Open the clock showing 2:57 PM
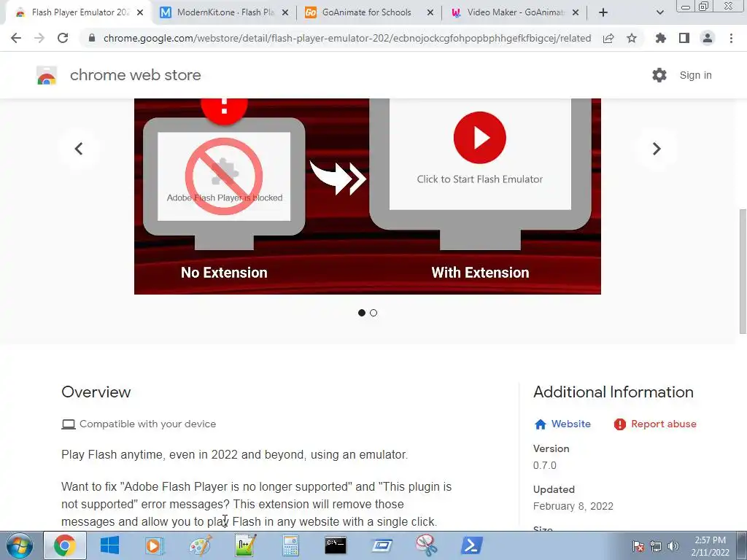This screenshot has width=747, height=560. (x=711, y=546)
